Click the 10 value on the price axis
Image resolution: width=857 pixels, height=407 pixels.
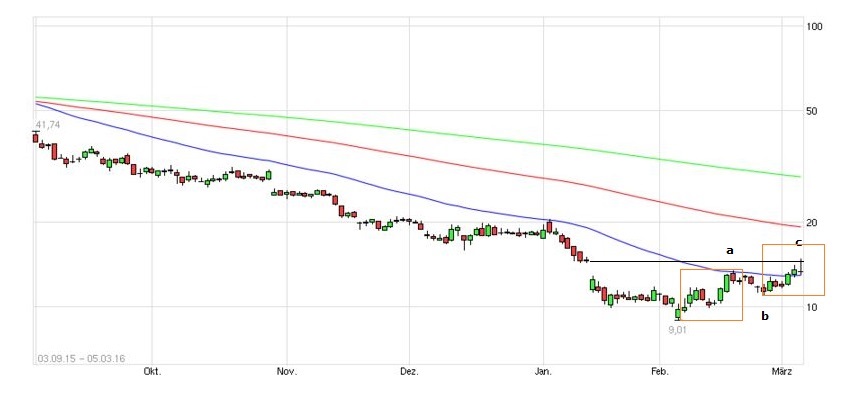click(x=813, y=306)
